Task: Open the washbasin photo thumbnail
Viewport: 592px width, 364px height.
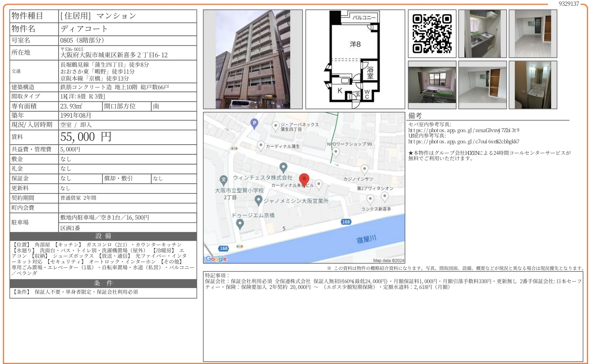Action: [533, 85]
